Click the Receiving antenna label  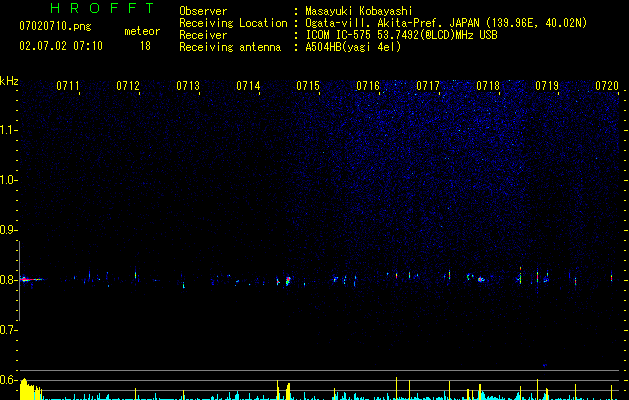230,47
